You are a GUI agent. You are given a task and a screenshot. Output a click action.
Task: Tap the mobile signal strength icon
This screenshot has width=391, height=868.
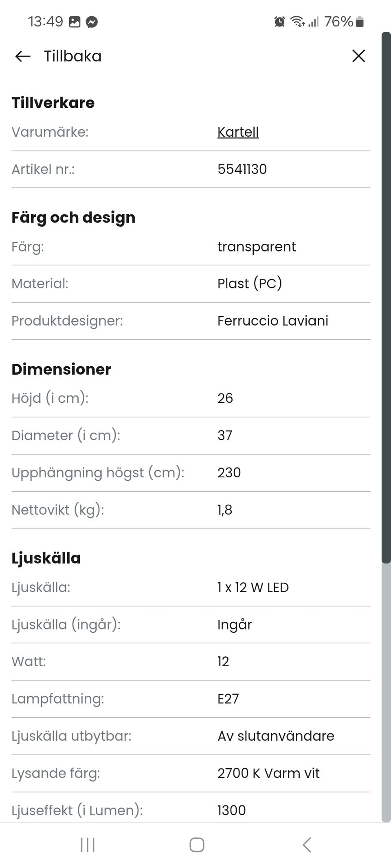[x=313, y=22]
